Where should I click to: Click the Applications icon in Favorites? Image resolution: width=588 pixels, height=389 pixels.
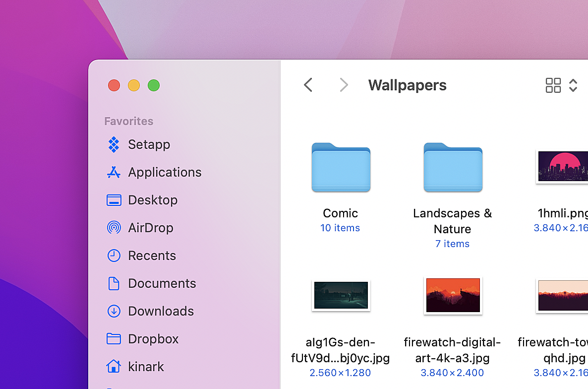tap(114, 172)
